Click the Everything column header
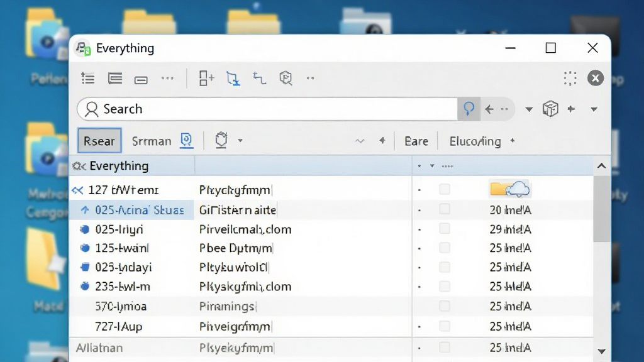 pyautogui.click(x=132, y=166)
